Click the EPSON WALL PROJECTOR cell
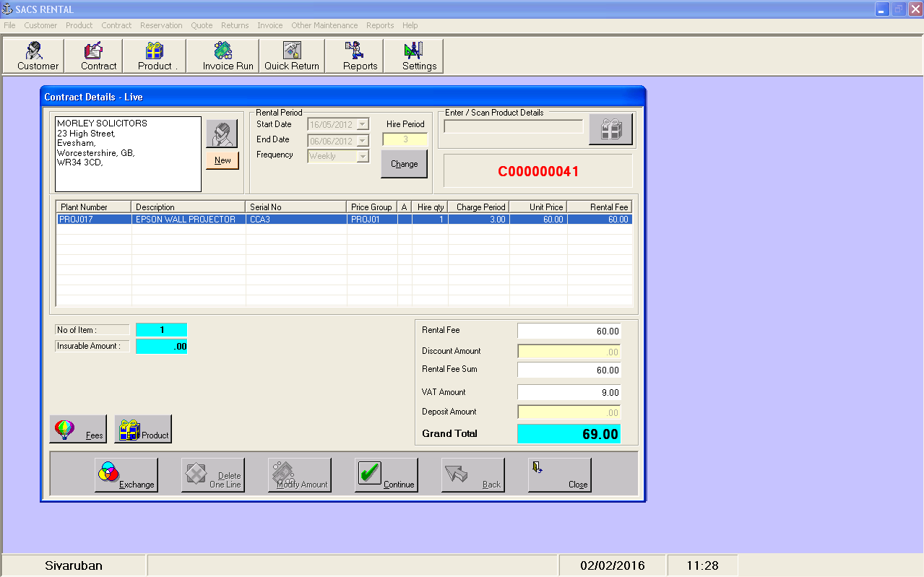924x577 pixels. click(189, 219)
